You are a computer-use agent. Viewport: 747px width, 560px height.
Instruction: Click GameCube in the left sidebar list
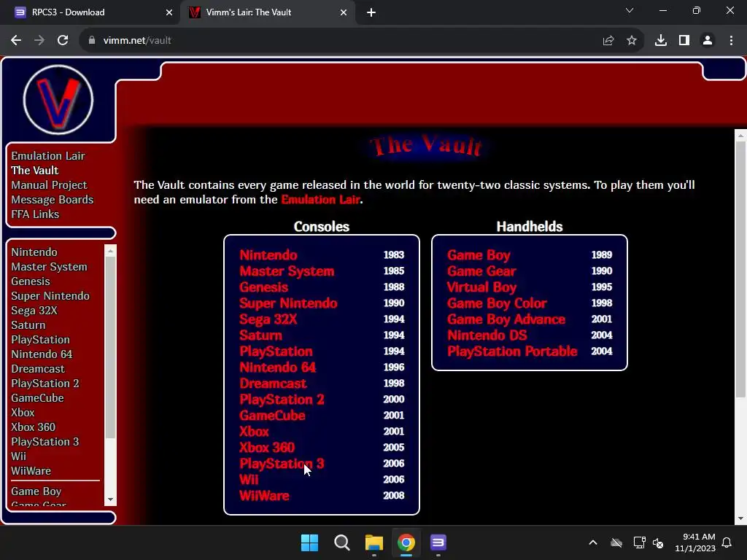37,397
